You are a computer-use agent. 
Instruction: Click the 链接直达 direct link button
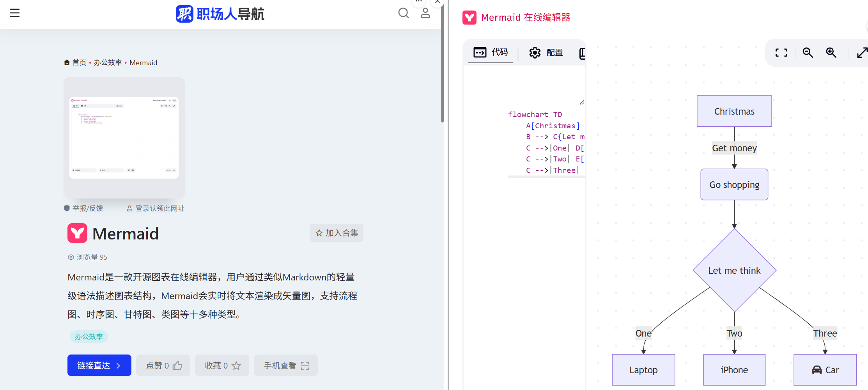tap(99, 365)
